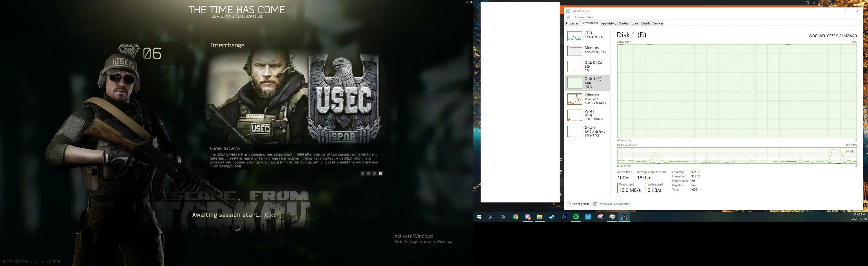Select Memory 6.9/7.9 GB entry
Viewport: 868px width, 266px height.
[587, 50]
